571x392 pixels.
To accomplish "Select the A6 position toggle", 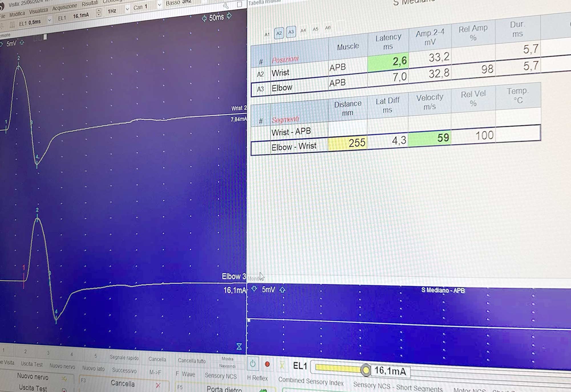I will click(x=328, y=28).
